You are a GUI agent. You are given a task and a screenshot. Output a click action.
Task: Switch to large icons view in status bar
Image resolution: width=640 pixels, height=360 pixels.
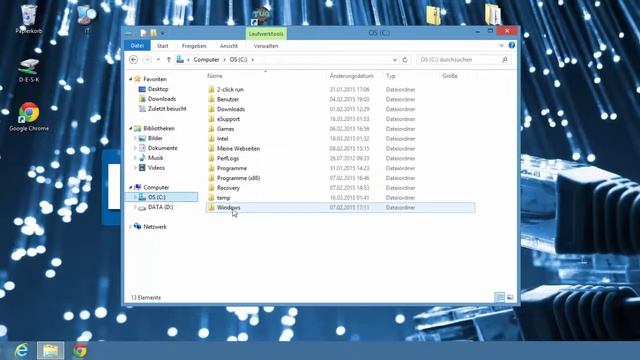[510, 297]
